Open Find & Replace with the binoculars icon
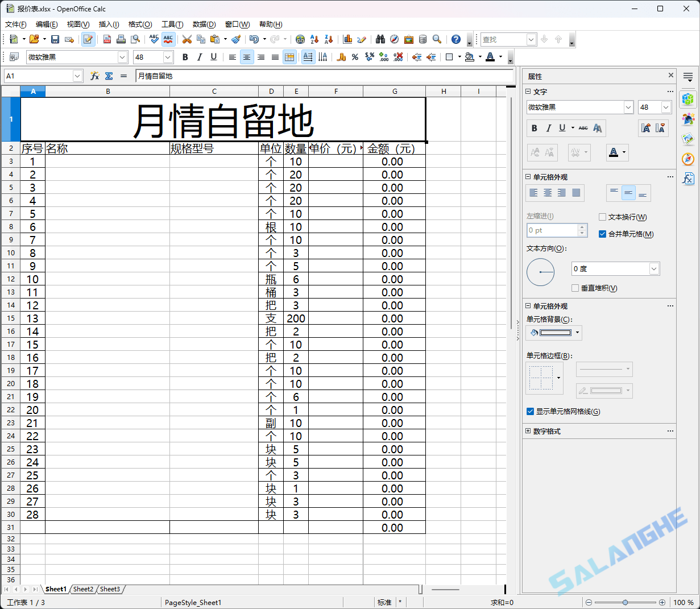Screen dimensions: 700x609 380,39
